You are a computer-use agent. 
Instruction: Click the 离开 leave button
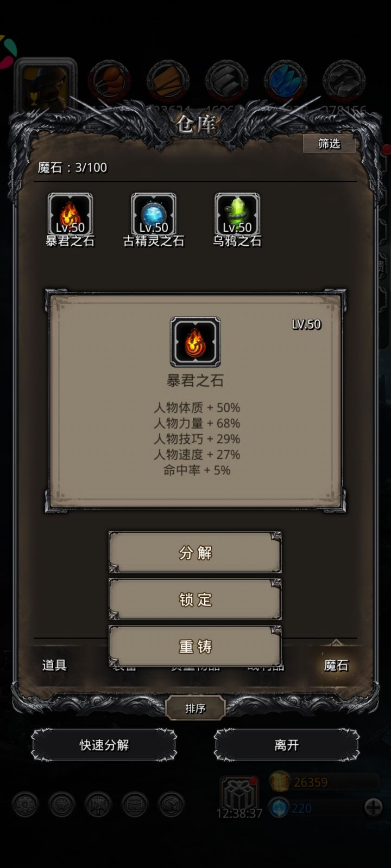coord(286,745)
